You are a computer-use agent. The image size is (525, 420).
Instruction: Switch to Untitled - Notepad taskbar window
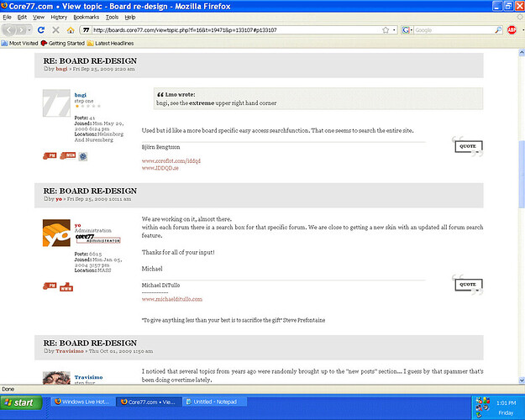[214, 402]
